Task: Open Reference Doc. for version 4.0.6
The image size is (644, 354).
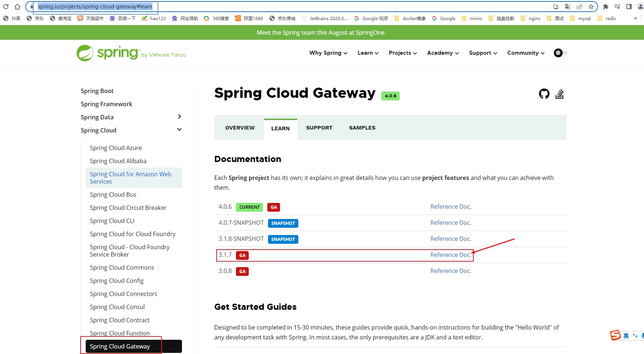Action: click(x=451, y=207)
